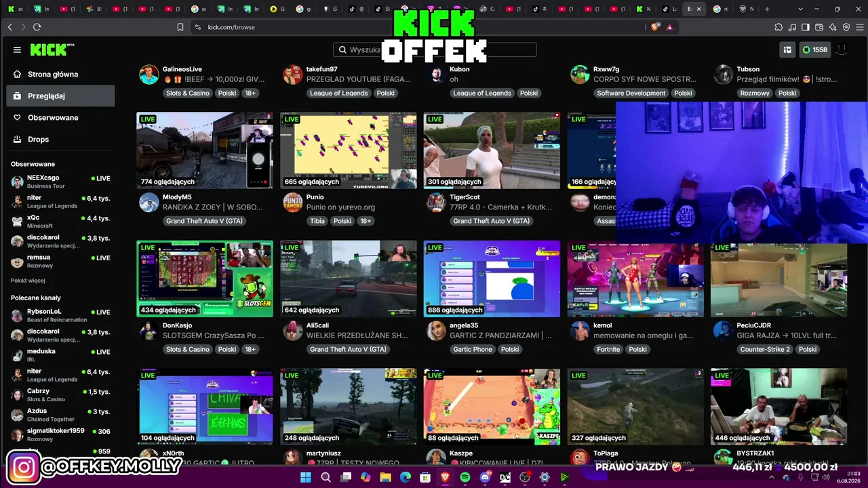Open File Explorer from taskbar

click(385, 477)
